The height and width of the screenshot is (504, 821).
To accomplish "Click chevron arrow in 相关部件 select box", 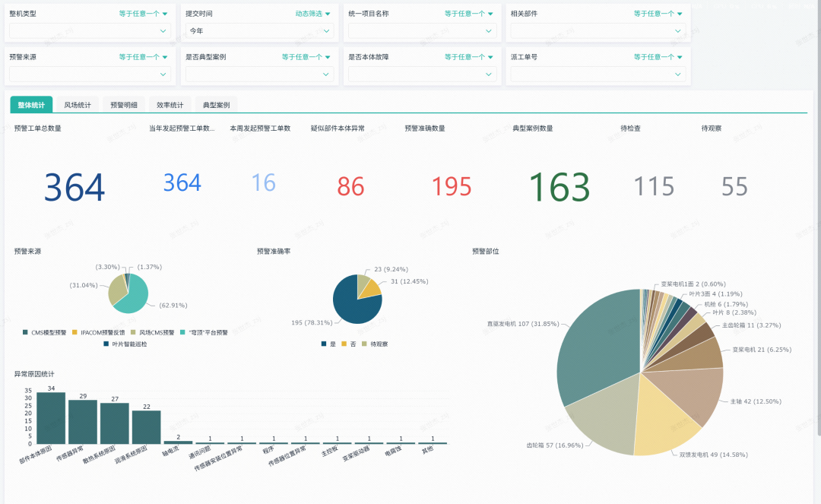I will point(678,31).
